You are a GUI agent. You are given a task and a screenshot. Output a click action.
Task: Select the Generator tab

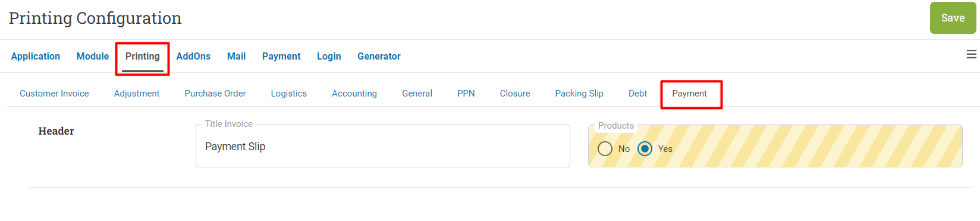tap(379, 56)
